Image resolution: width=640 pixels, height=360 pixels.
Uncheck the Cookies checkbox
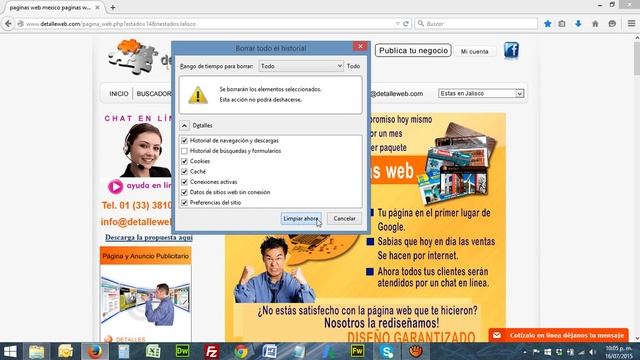pos(184,161)
